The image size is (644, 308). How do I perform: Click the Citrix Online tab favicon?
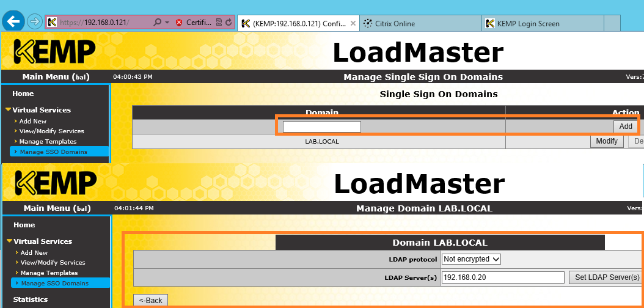(x=368, y=23)
